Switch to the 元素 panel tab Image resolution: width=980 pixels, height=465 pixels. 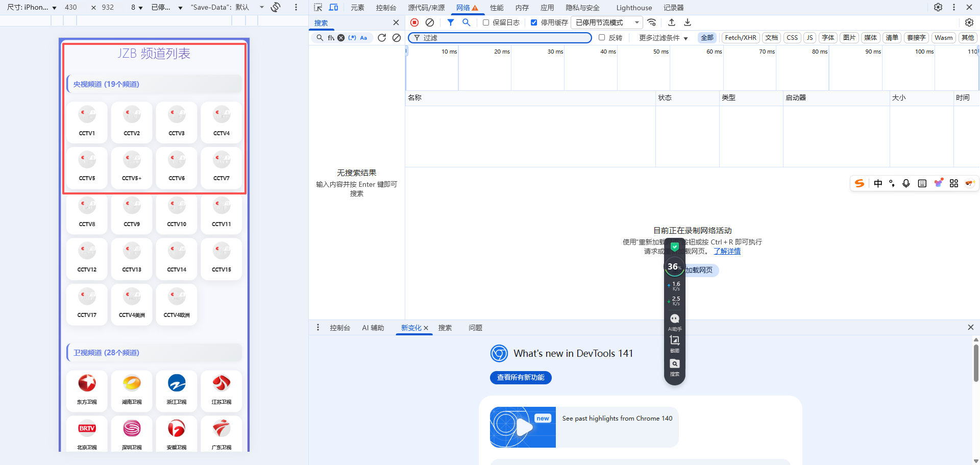pos(357,7)
